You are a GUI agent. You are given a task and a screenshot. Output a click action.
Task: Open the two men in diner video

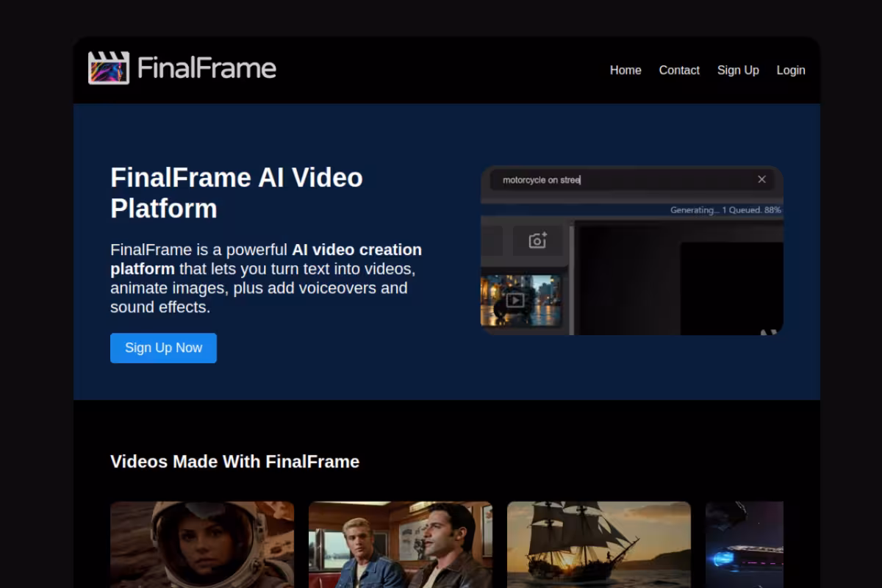point(401,545)
